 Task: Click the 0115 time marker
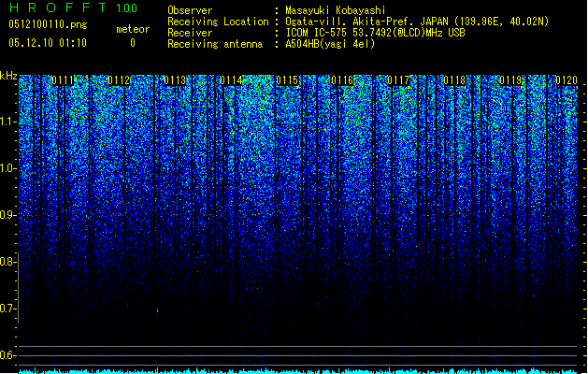point(287,80)
